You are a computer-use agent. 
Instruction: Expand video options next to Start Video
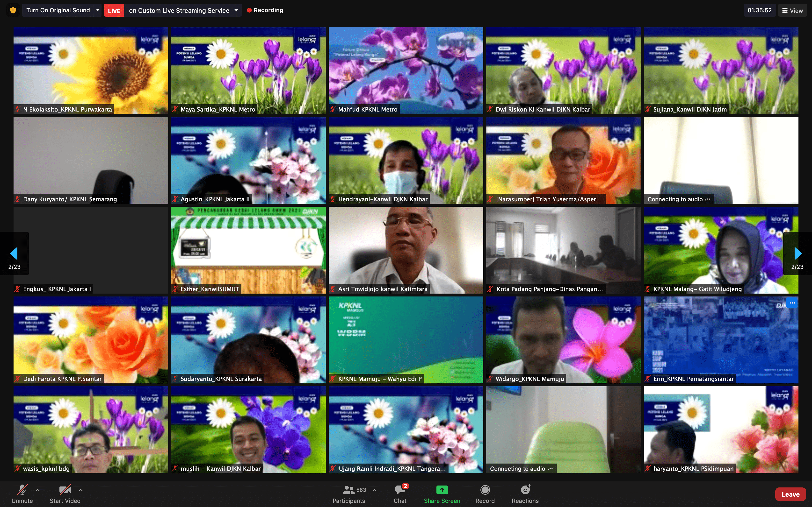tap(80, 490)
